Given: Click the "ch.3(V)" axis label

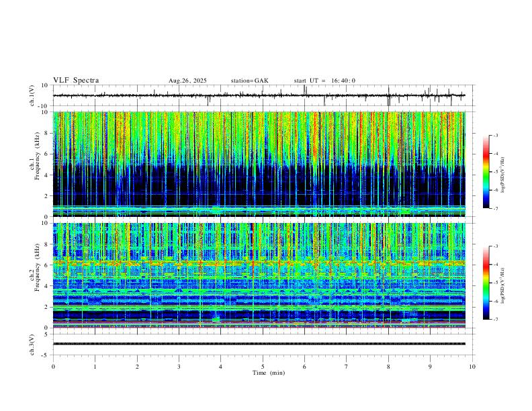Looking at the screenshot, I should (x=32, y=345).
